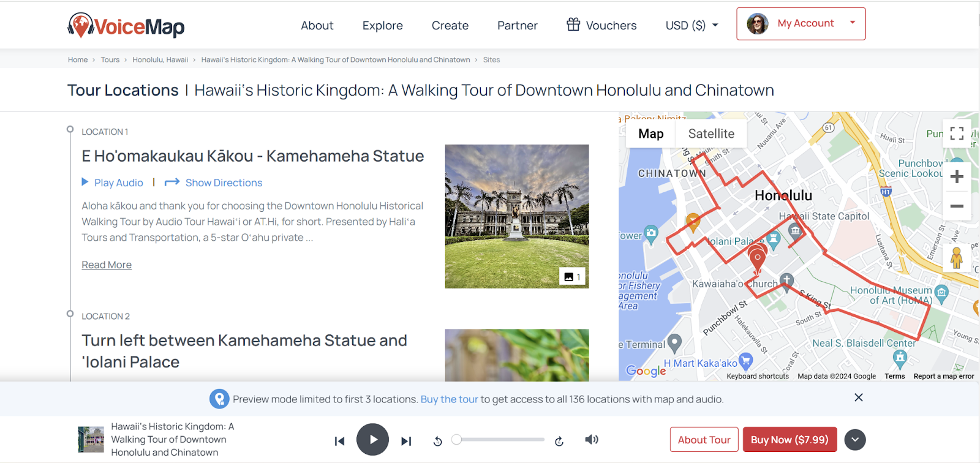Zoom out on the map
The image size is (980, 463).
[957, 206]
